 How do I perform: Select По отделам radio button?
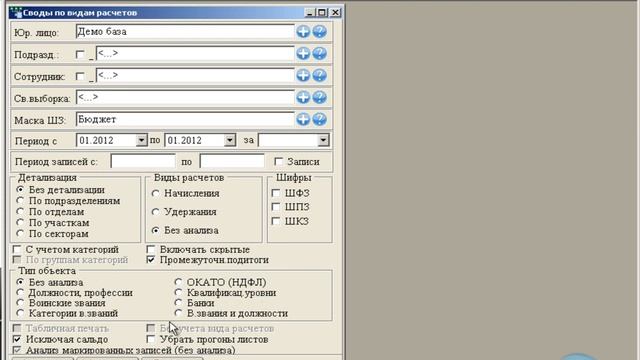point(20,212)
